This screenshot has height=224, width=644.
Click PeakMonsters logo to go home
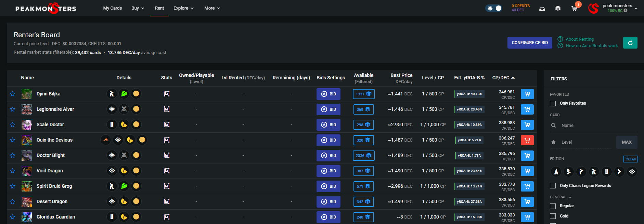(x=46, y=9)
